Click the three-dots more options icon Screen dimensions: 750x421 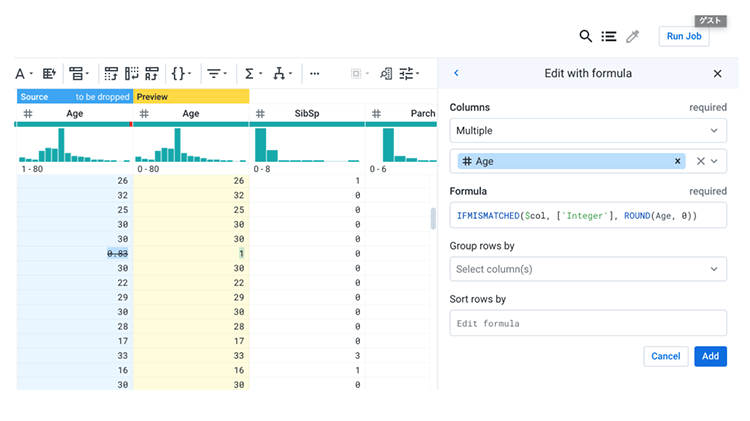(x=315, y=73)
